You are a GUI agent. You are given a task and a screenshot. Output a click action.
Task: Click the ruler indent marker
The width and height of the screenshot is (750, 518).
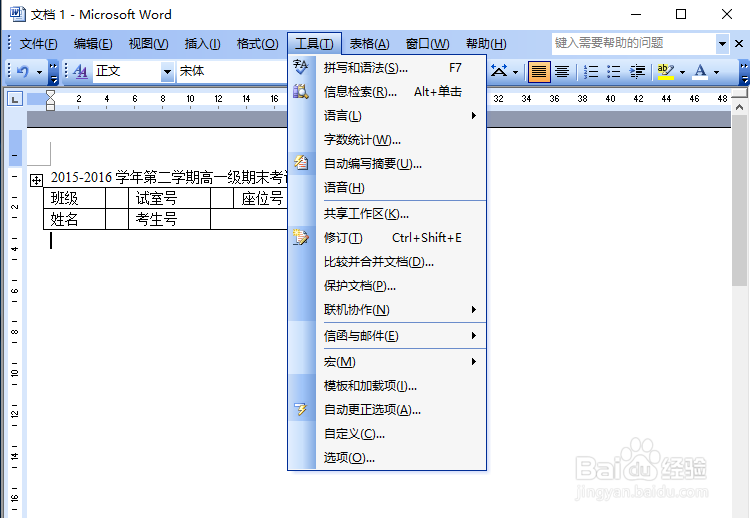pyautogui.click(x=50, y=100)
